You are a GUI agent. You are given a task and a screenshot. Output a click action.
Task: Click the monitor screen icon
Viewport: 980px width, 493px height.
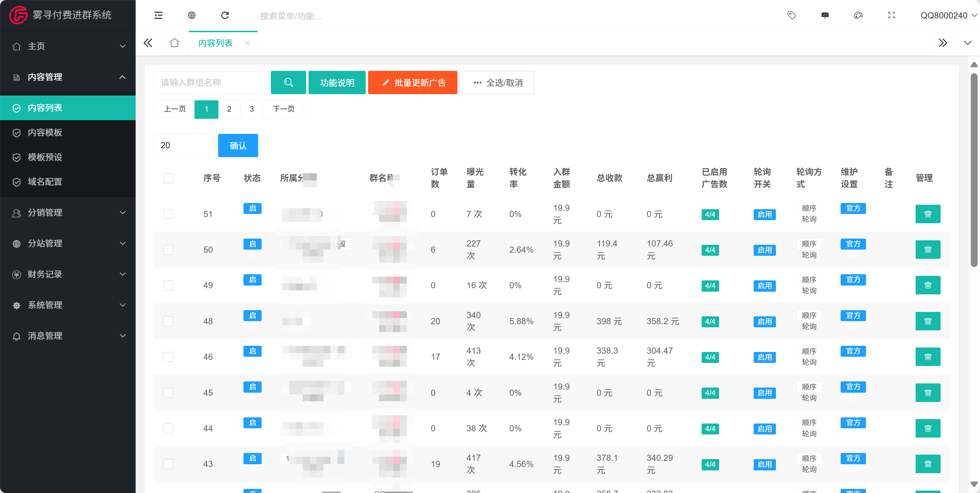(825, 15)
